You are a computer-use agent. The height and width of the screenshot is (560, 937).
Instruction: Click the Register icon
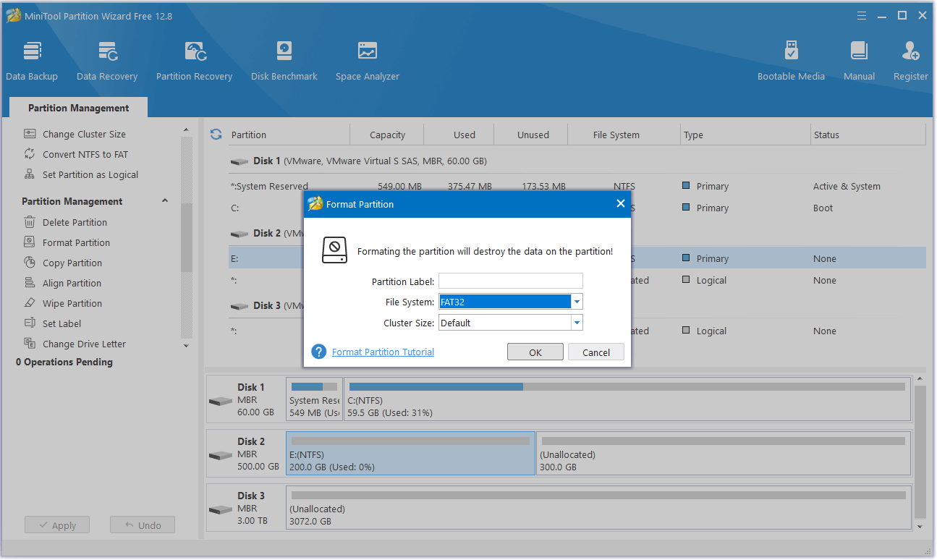click(910, 61)
